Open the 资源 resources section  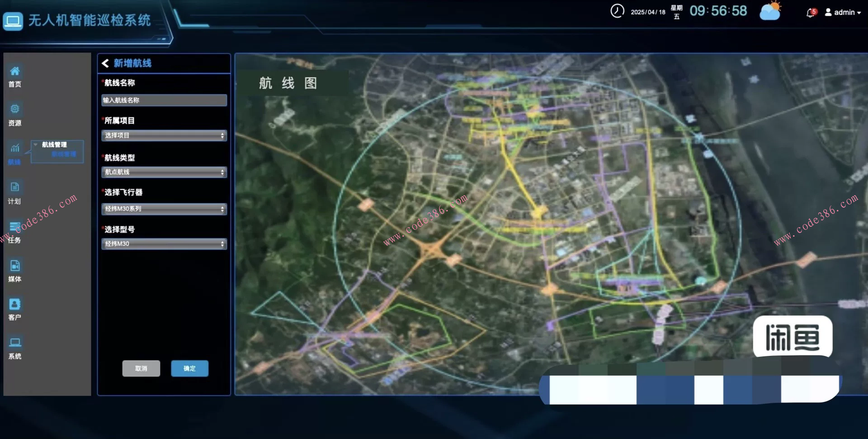tap(15, 115)
